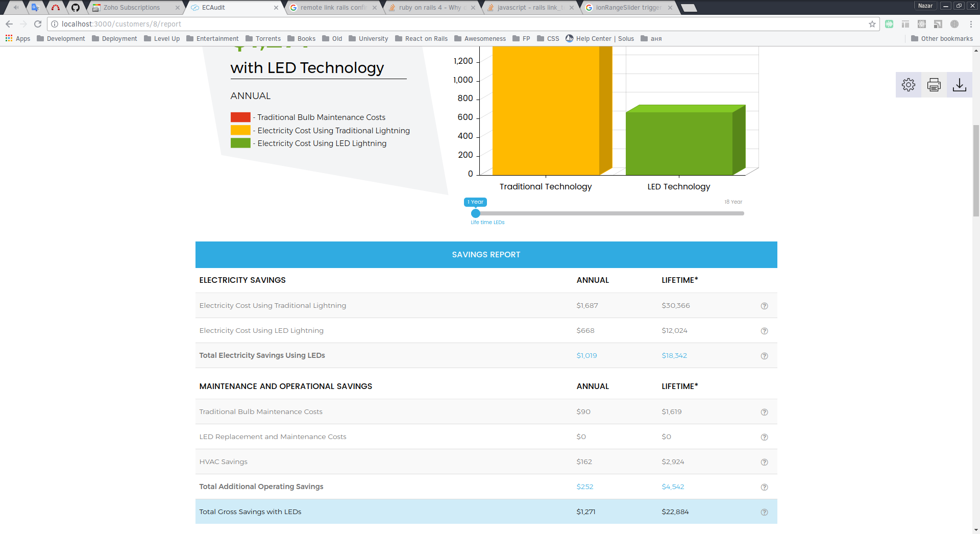Bookmark this page with the star icon

[x=872, y=24]
